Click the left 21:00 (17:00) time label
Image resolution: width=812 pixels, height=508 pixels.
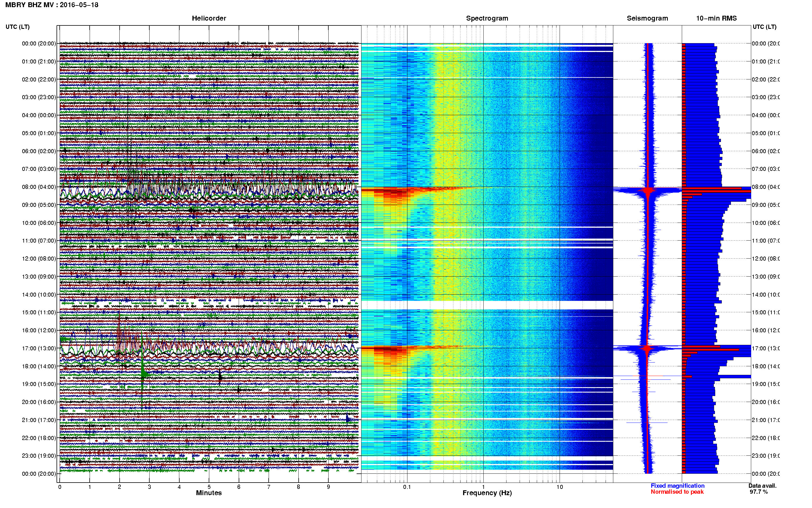[39, 420]
